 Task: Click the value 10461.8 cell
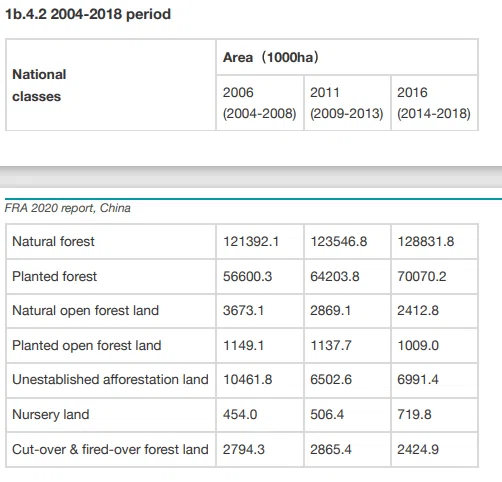pos(260,380)
